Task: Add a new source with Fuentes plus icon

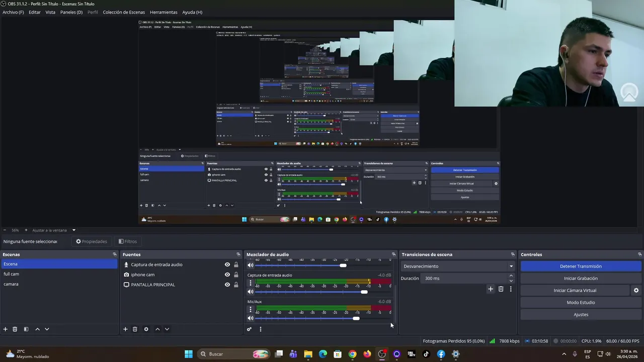Action: tap(125, 329)
